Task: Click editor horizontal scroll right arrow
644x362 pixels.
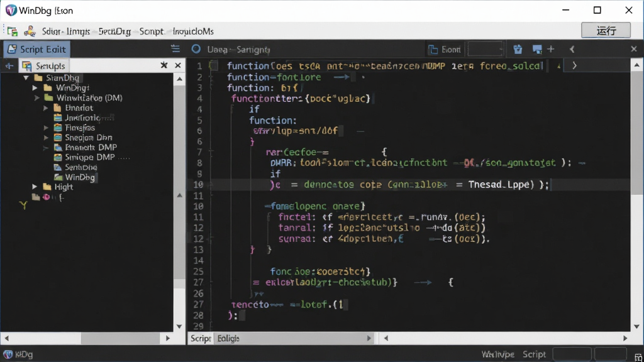Action: coord(625,338)
